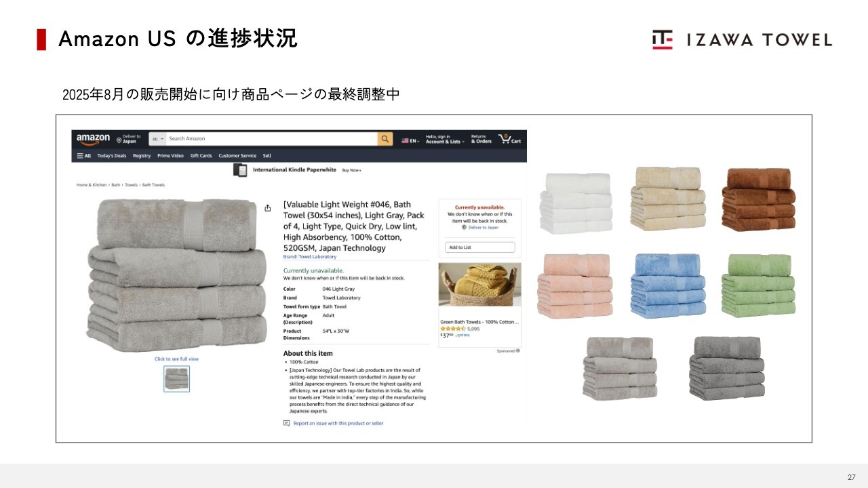868x488 pixels.
Task: Click the Kindle Paperwhite device icon
Action: 240,170
